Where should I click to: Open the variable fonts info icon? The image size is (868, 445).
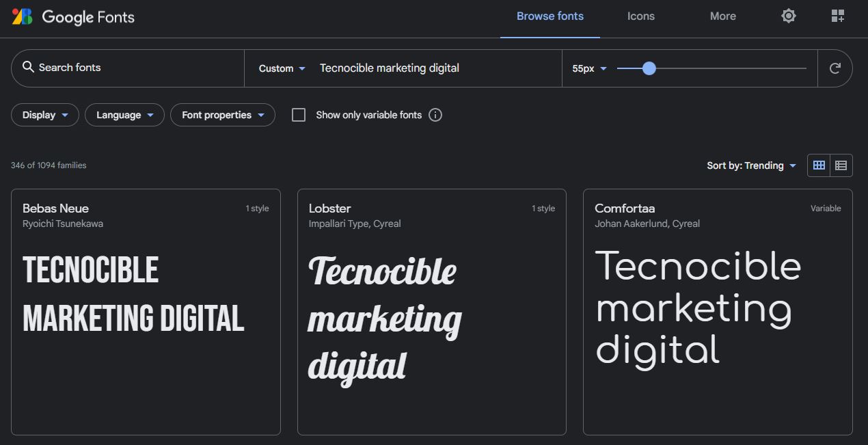(435, 115)
